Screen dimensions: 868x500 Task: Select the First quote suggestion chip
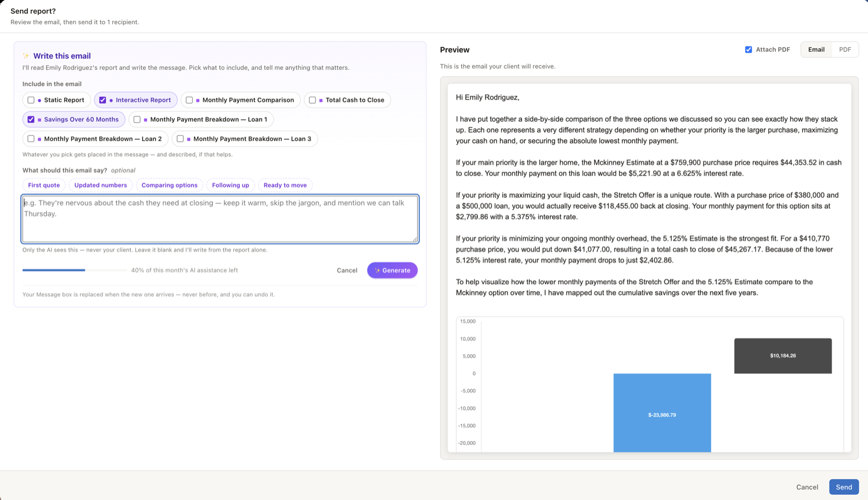(44, 185)
